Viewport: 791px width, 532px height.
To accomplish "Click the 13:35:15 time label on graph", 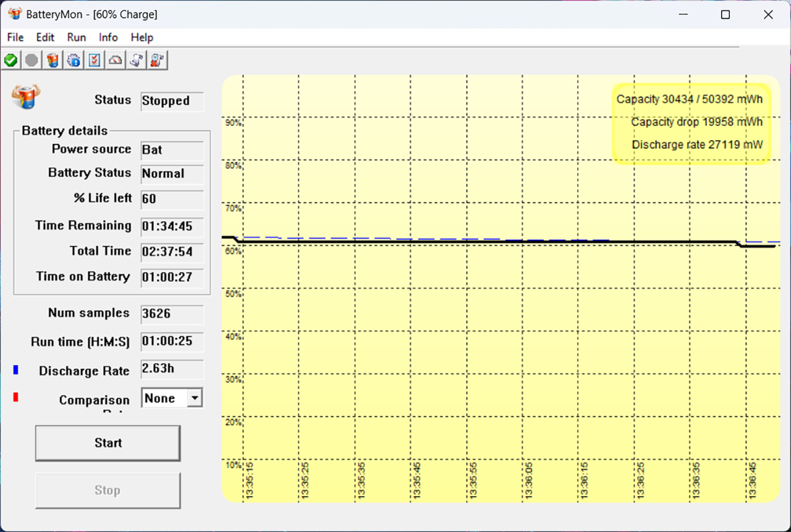I will coord(250,481).
